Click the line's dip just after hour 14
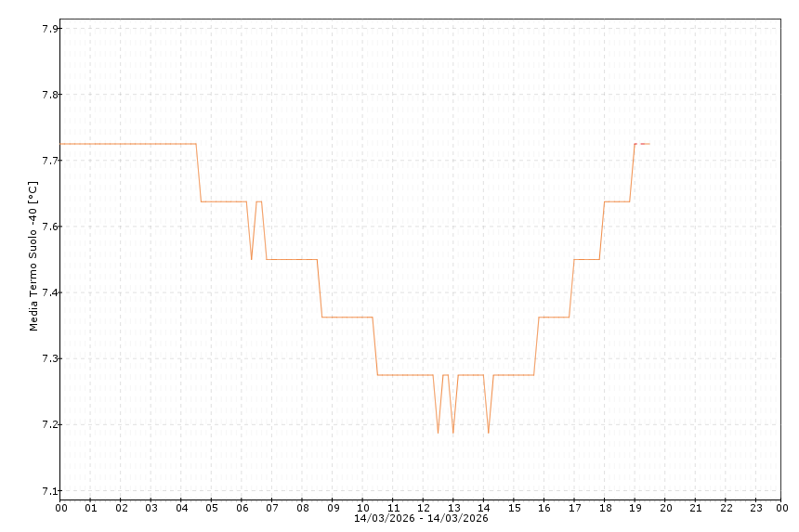 [488, 433]
